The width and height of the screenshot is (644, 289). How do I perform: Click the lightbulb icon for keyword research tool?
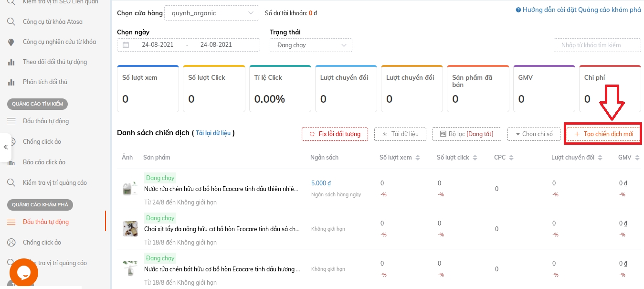point(11,42)
